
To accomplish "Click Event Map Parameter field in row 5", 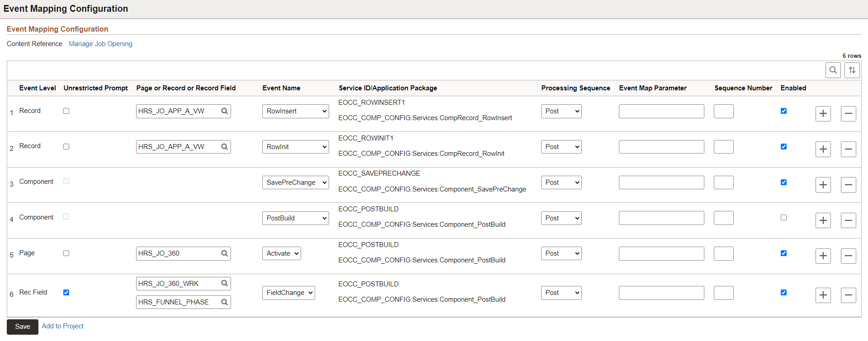I will coord(661,253).
